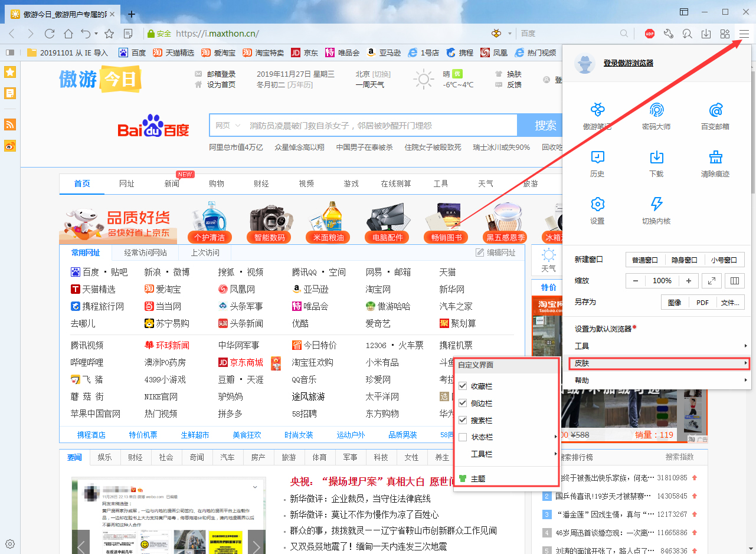The height and width of the screenshot is (554, 756).
Task: Open 百变邮箱 mail tool
Action: [715, 116]
